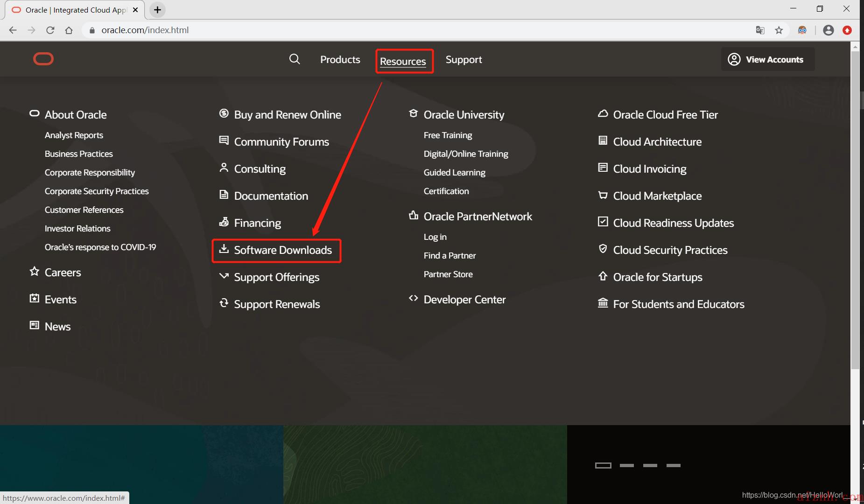Click the View Accounts user icon
The width and height of the screenshot is (864, 504).
(734, 59)
